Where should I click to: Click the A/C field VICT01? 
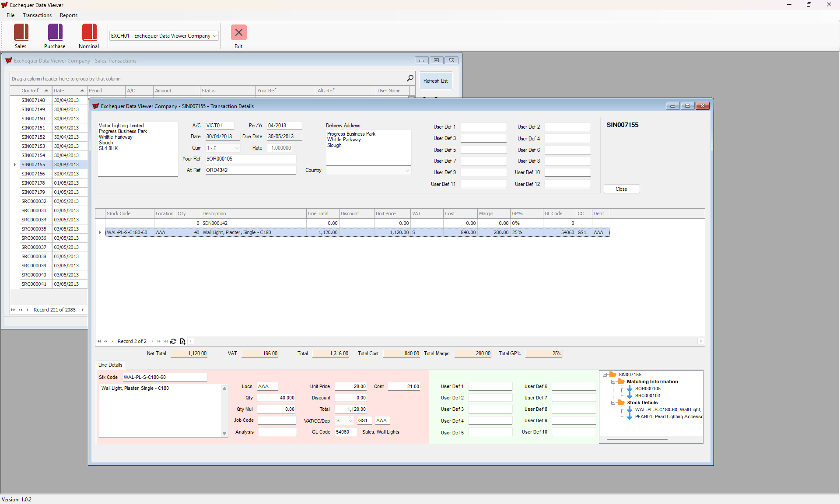[220, 126]
